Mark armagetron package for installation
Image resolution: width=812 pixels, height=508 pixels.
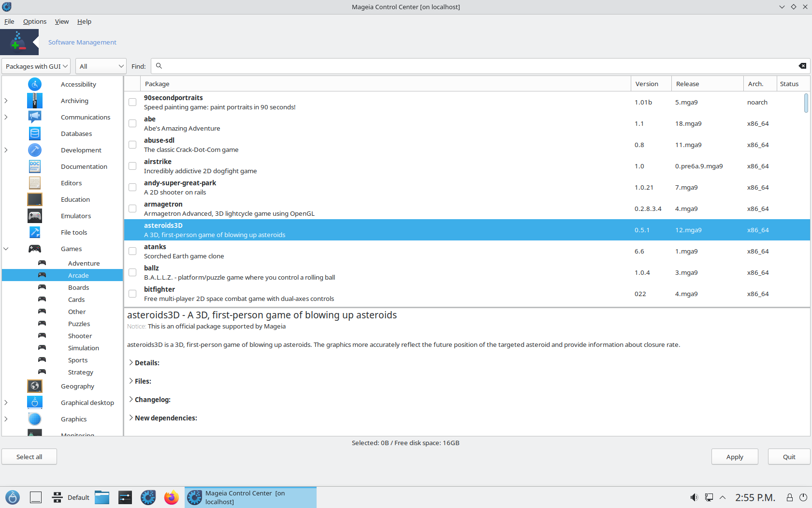[132, 209]
